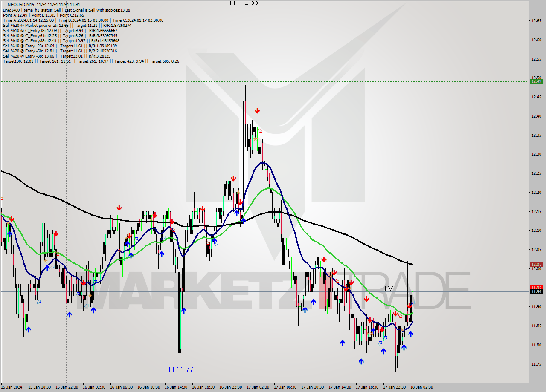Screen dimensions: 546x392
Task: Select the '18 Jan 02:30' time label
Action: (x=421, y=387)
